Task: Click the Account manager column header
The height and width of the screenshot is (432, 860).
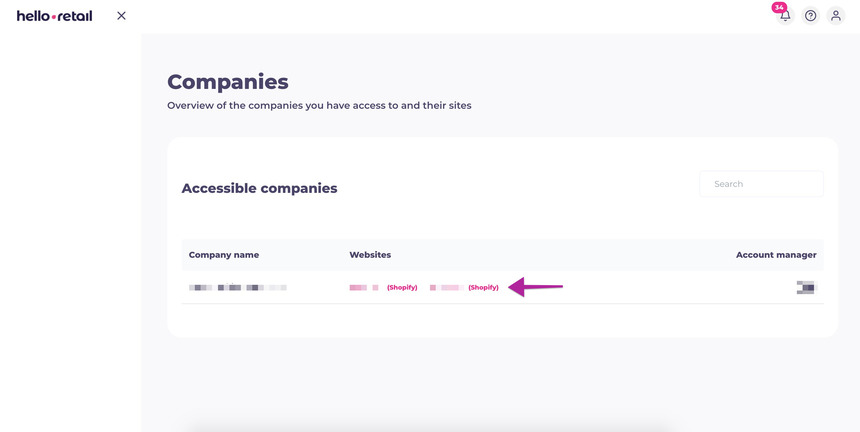Action: pos(776,255)
